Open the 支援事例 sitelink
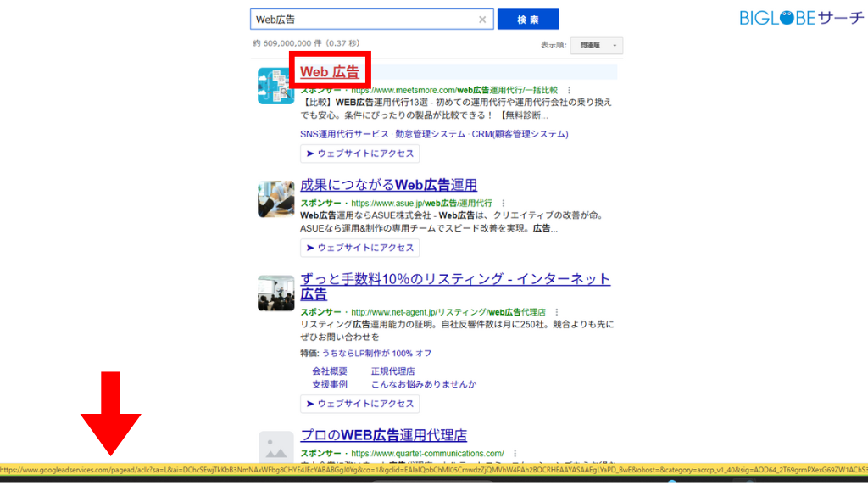868x486 pixels. [x=330, y=384]
